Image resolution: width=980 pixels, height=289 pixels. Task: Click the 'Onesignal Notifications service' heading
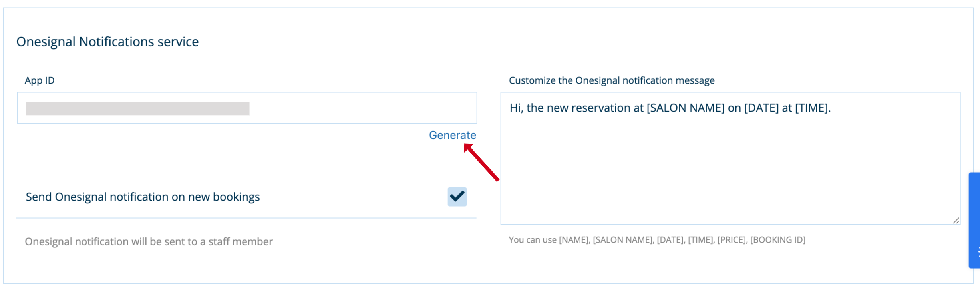[107, 42]
